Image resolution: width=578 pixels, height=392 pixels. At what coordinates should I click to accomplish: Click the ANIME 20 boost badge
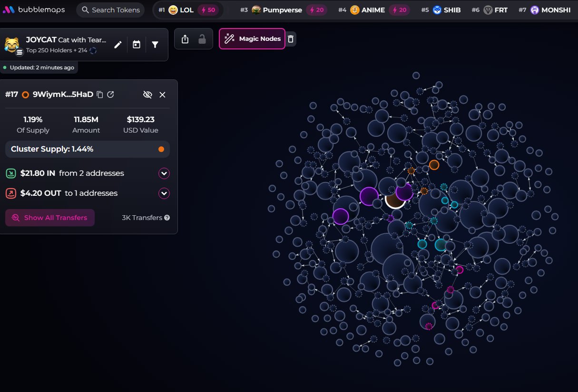[x=400, y=10]
